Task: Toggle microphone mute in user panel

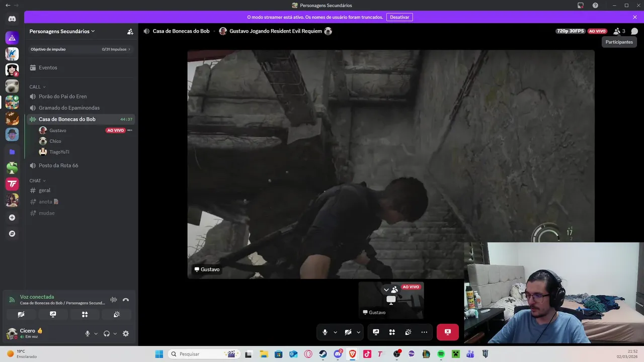Action: coord(88,333)
